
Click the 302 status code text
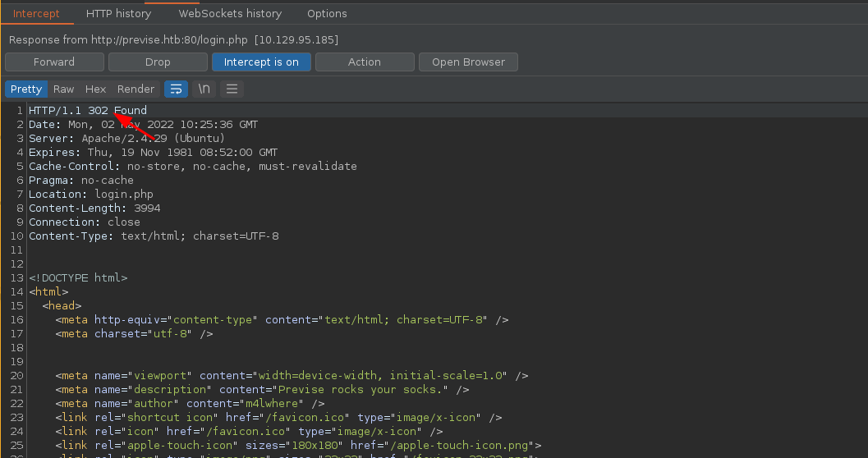tap(98, 111)
